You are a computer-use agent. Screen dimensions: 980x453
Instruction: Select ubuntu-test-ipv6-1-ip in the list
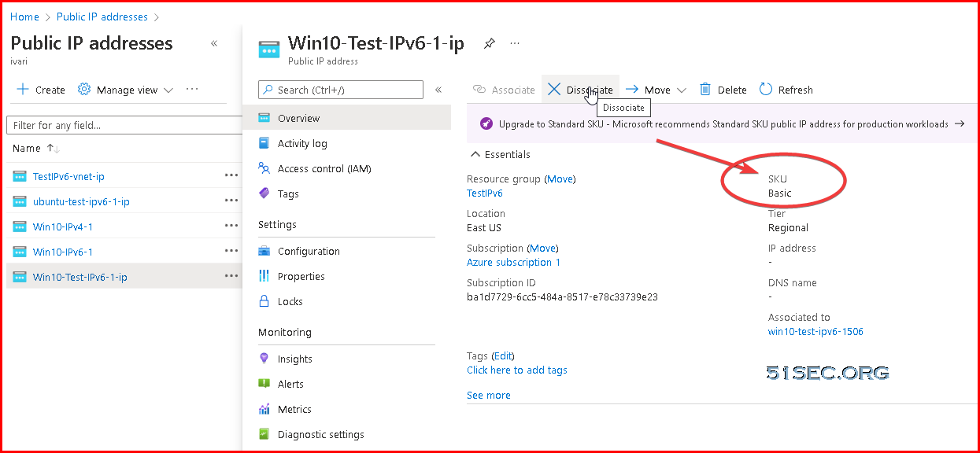[81, 201]
